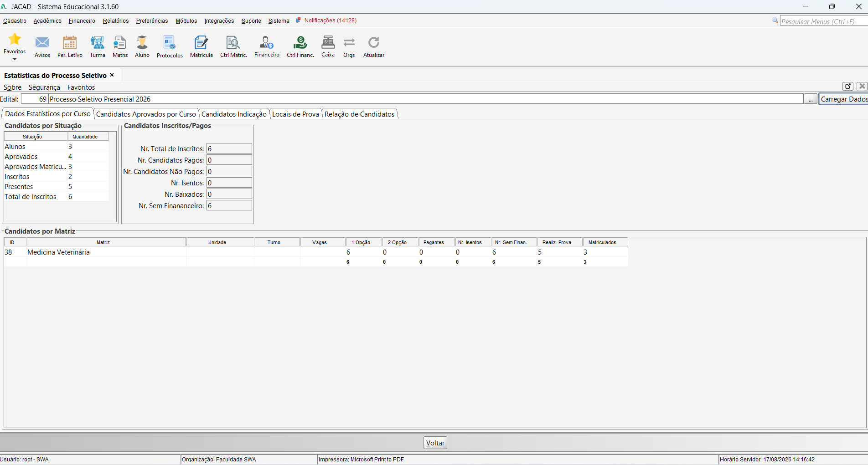Sort by Matriculados column header
This screenshot has height=465, width=868.
605,242
